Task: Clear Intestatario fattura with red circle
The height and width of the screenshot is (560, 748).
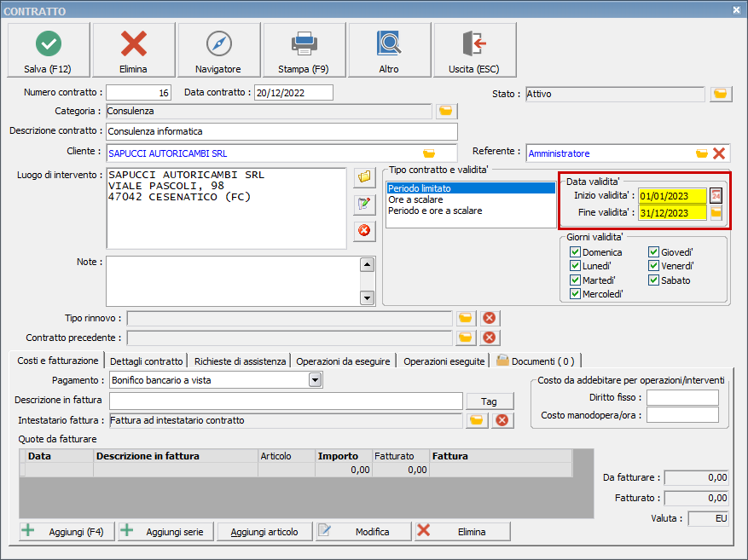Action: [x=502, y=420]
